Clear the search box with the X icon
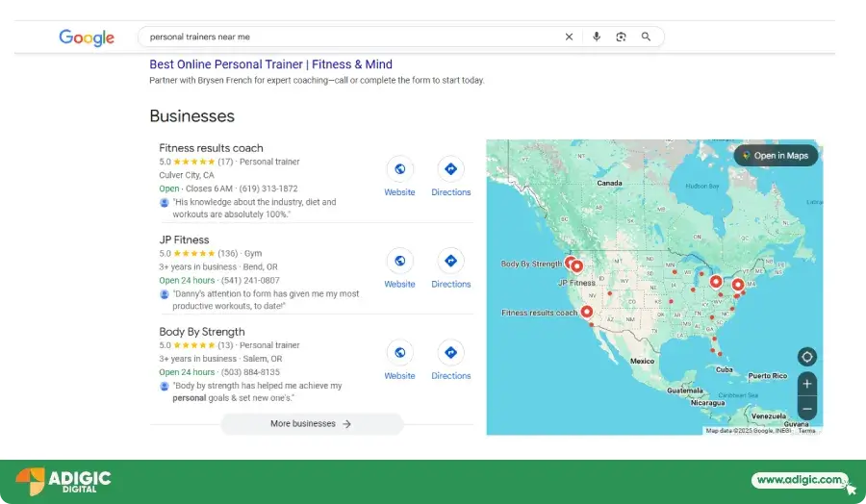The width and height of the screenshot is (866, 504). point(569,37)
